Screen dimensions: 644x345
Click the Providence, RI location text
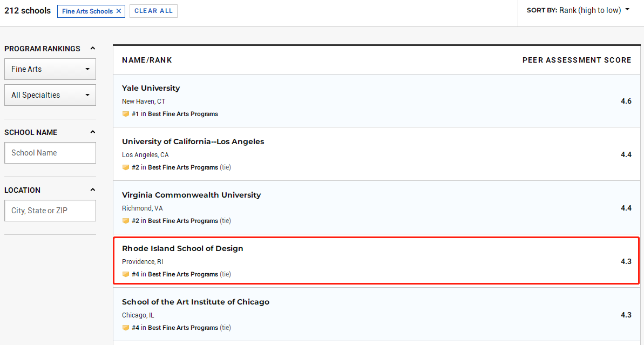point(143,261)
